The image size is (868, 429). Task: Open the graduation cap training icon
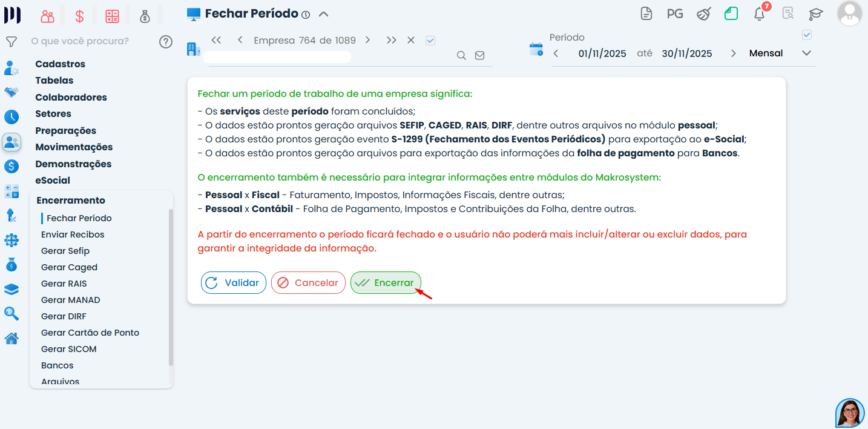[x=816, y=13]
